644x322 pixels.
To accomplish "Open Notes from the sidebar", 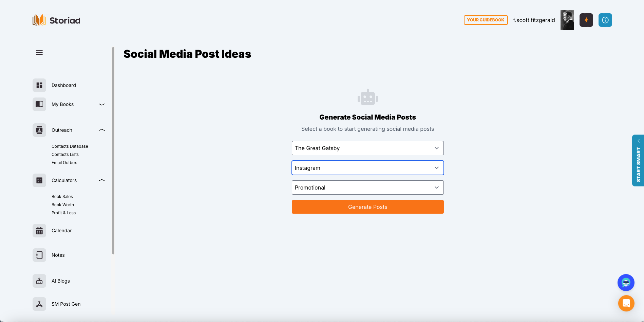I will tap(58, 255).
